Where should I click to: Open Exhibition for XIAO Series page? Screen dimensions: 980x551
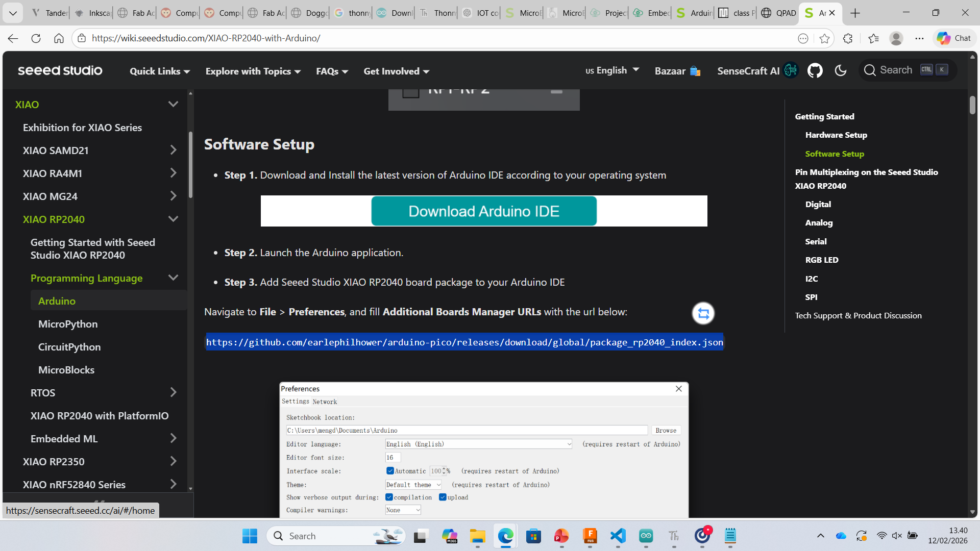[82, 128]
